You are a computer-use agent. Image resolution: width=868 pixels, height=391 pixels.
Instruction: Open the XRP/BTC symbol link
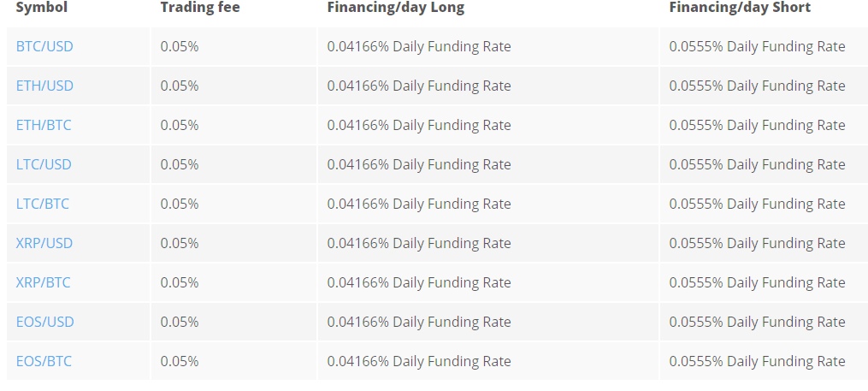(x=44, y=282)
